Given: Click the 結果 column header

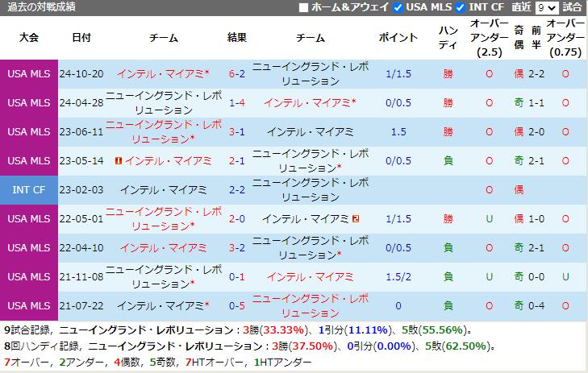Looking at the screenshot, I should tap(237, 37).
